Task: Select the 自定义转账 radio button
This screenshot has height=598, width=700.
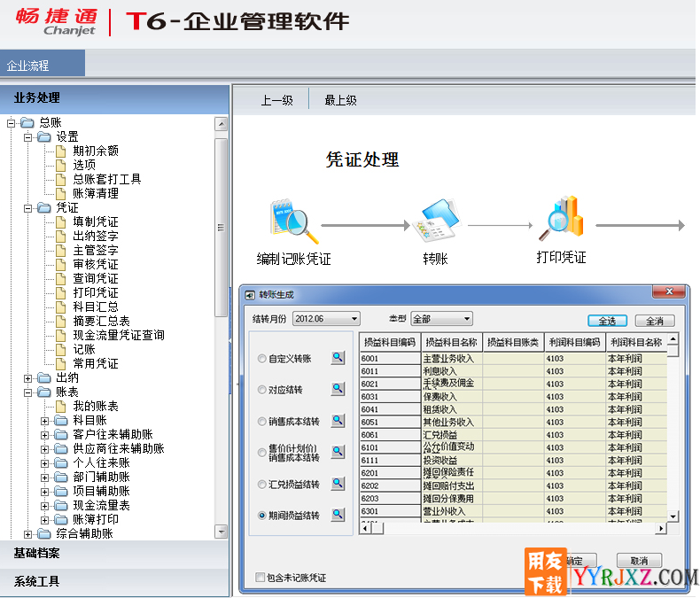Action: pyautogui.click(x=262, y=358)
